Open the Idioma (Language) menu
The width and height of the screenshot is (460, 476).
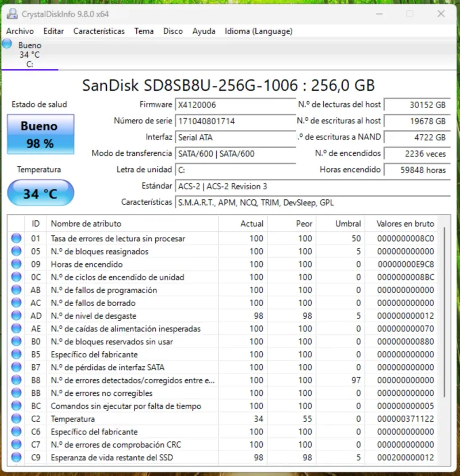point(259,31)
